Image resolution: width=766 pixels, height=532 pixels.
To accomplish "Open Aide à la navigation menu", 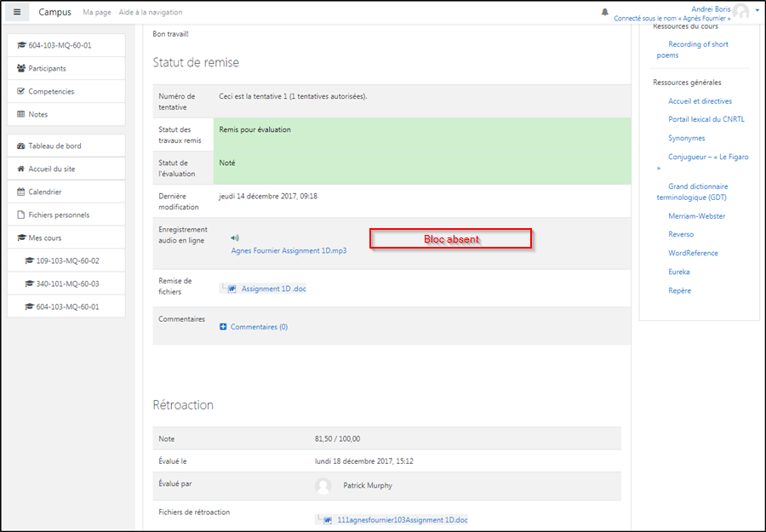I will [150, 13].
